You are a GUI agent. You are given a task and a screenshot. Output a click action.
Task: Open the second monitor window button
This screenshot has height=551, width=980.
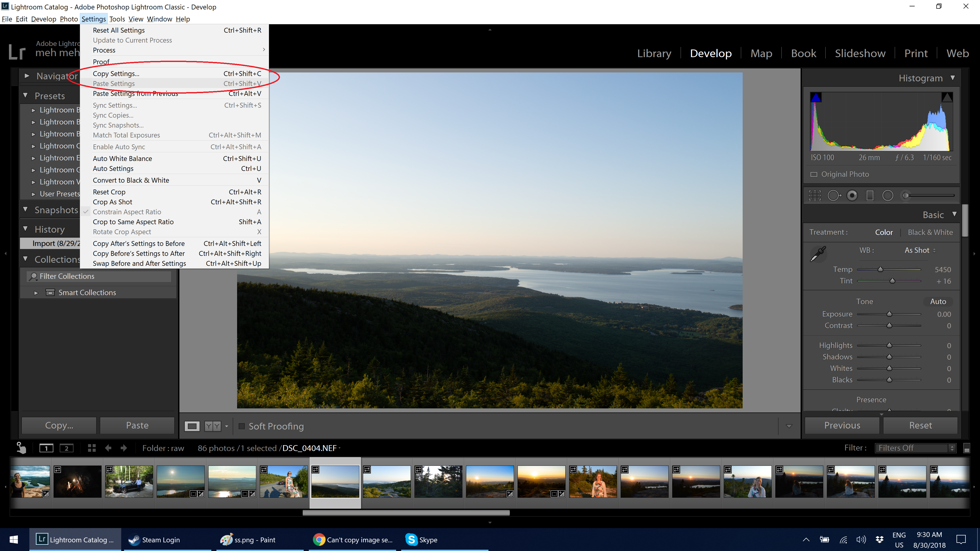[66, 448]
